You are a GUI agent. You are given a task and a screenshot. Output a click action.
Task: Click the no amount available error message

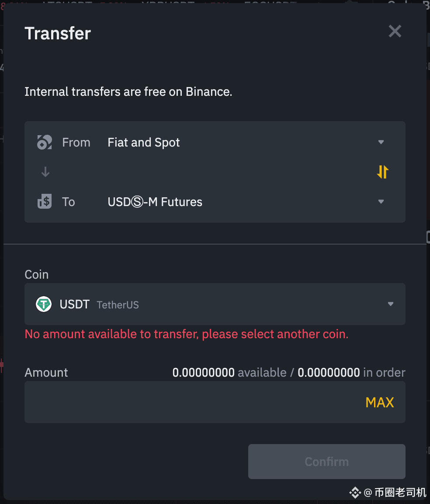[187, 334]
